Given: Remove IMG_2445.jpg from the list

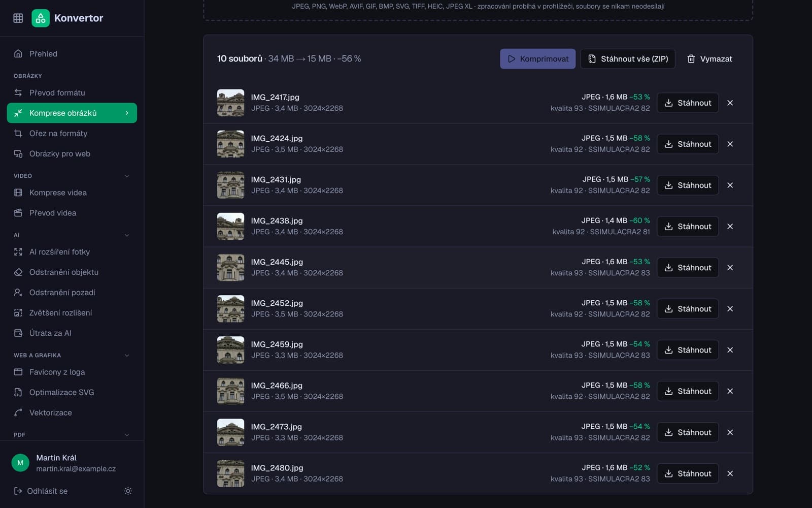Looking at the screenshot, I should 730,268.
